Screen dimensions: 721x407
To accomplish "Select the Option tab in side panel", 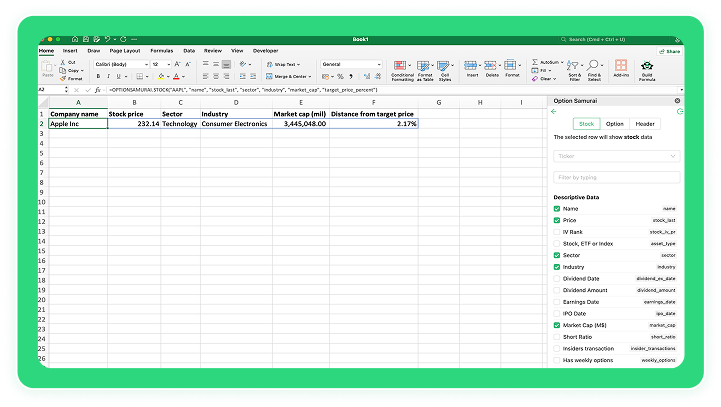I will point(615,123).
